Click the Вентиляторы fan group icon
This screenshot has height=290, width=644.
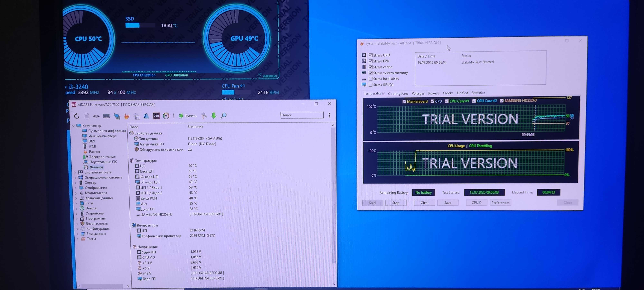click(134, 225)
